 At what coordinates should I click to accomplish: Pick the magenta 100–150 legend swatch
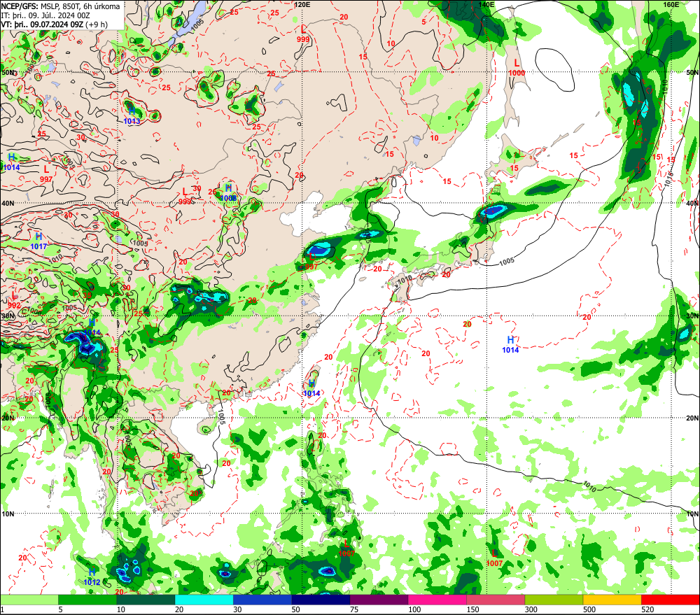click(437, 600)
